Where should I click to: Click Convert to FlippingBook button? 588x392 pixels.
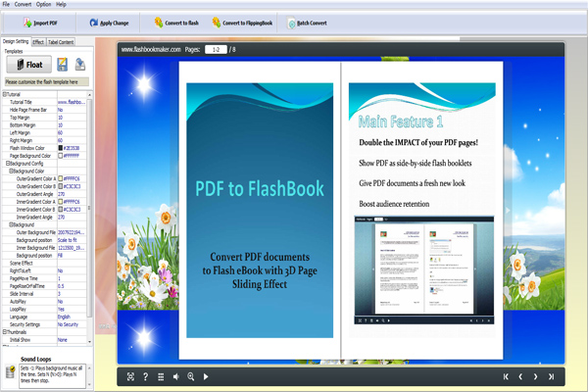coord(242,23)
